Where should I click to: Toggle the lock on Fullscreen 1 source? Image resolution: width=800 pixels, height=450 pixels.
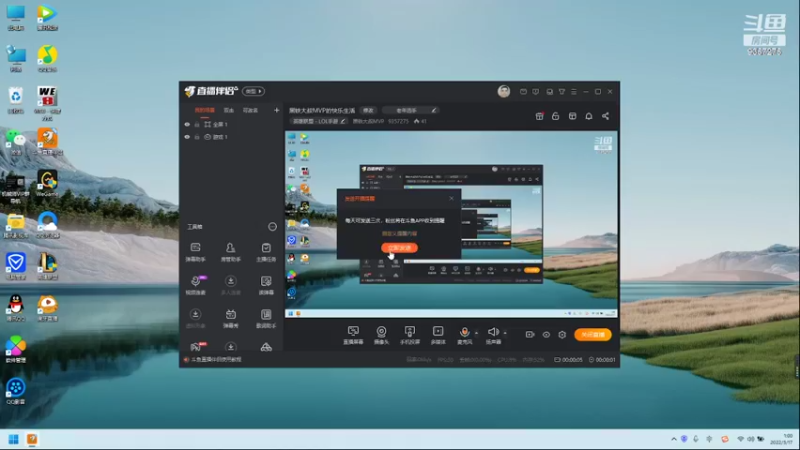pos(197,124)
